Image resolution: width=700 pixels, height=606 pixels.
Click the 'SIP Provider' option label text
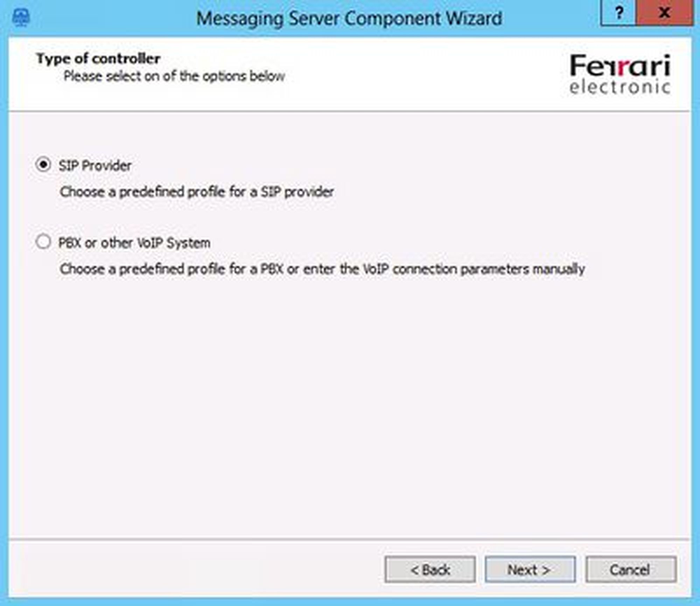coord(95,166)
